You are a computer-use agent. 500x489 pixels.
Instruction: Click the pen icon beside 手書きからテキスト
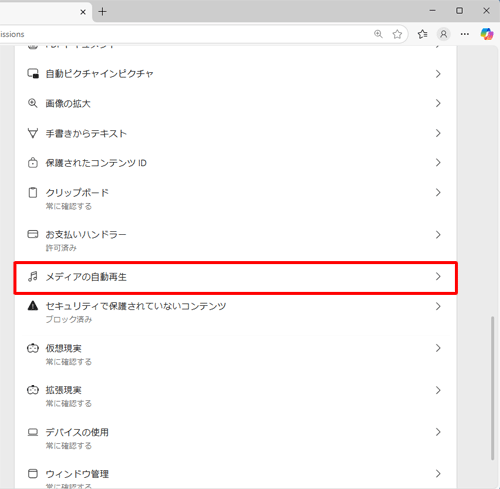pyautogui.click(x=33, y=133)
